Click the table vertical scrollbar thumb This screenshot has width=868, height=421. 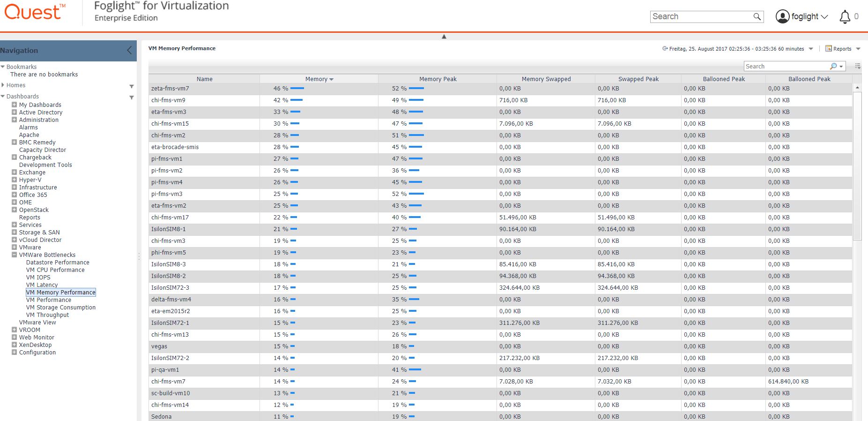(x=857, y=166)
